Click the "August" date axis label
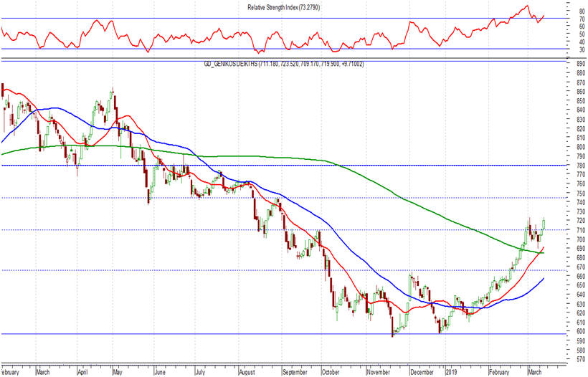This screenshot has width=588, height=377. [247, 372]
